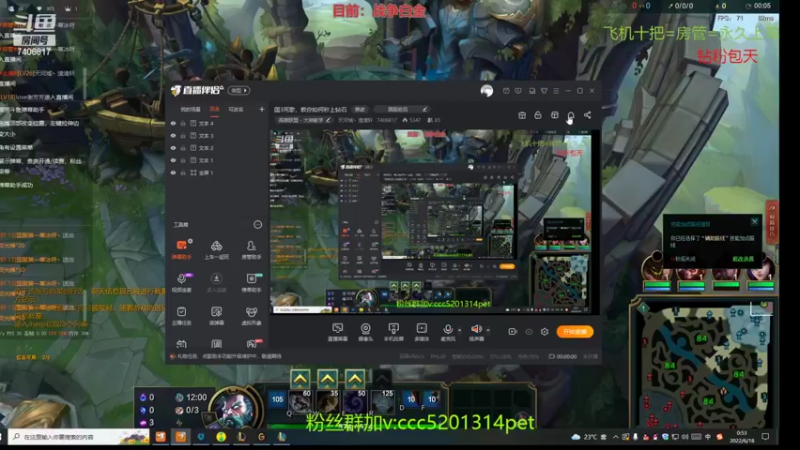Open the 视频连麦 tool
800x450 pixels.
tap(181, 282)
